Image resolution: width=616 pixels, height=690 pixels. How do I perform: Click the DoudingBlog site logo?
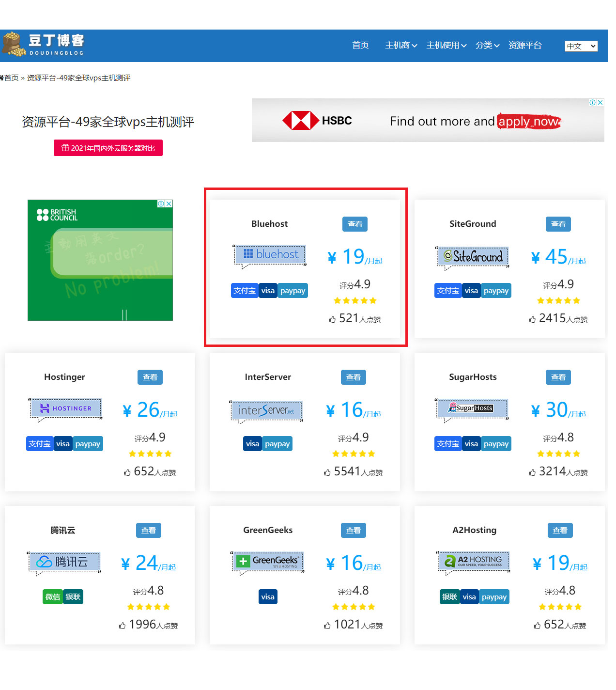(44, 45)
